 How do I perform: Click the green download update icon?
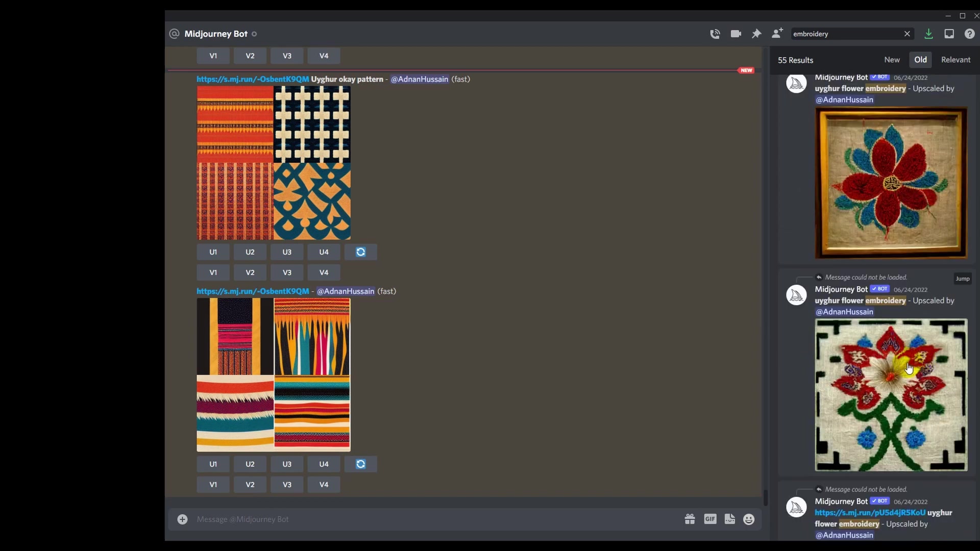point(928,34)
